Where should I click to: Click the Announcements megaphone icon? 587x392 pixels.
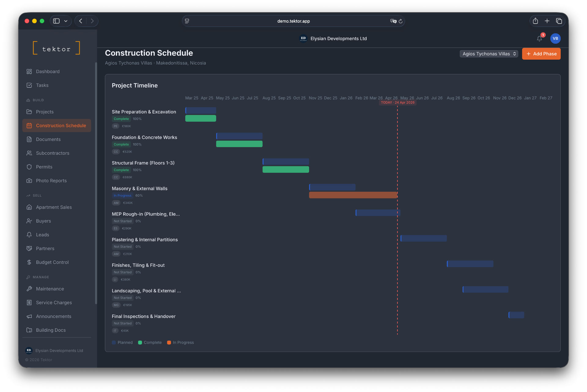[29, 316]
